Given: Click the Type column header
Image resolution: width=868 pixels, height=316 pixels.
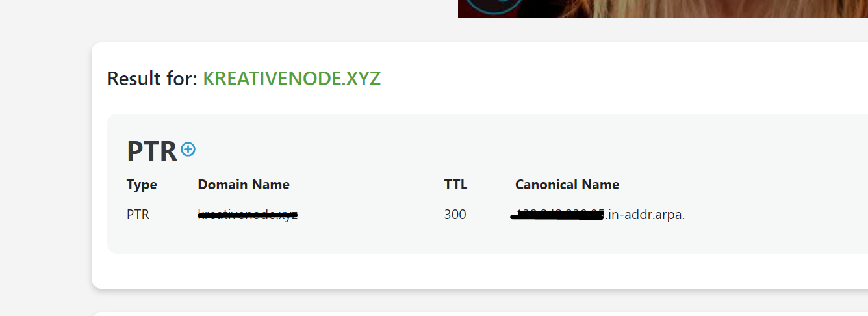Looking at the screenshot, I should (142, 185).
